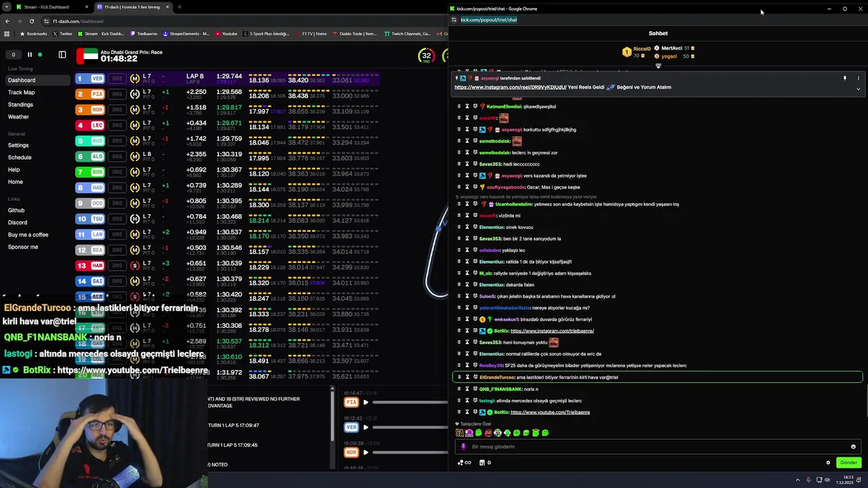The height and width of the screenshot is (488, 868).
Task: Ban user KatmanEfendisi with the shield icon
Action: 475,106
